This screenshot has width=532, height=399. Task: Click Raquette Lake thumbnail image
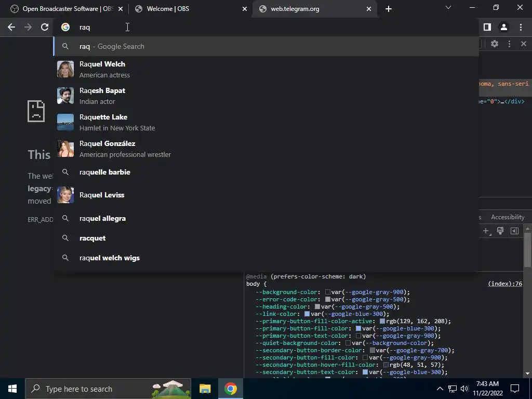(x=65, y=122)
